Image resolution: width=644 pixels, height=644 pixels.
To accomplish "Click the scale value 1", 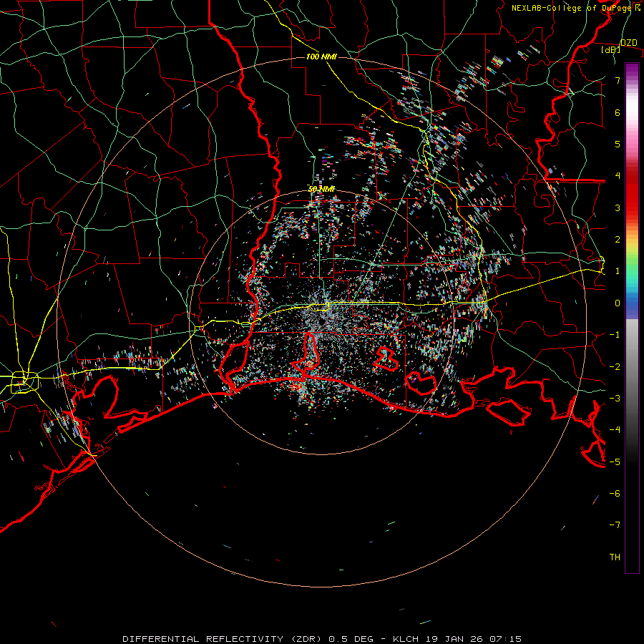I will (x=618, y=271).
